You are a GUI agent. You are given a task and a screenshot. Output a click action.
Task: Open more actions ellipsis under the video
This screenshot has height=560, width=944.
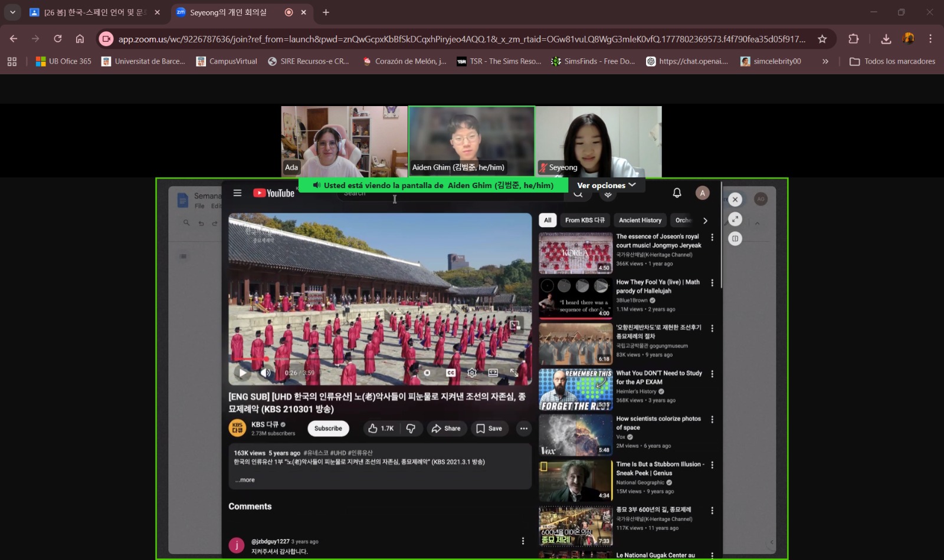(524, 429)
